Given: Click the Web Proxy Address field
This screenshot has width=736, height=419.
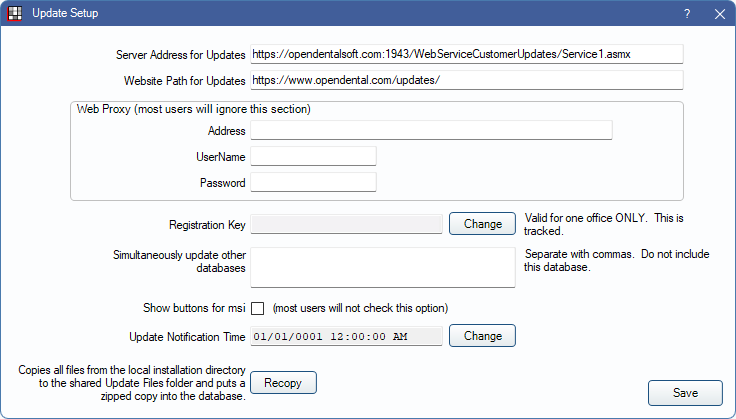Looking at the screenshot, I should pyautogui.click(x=431, y=130).
